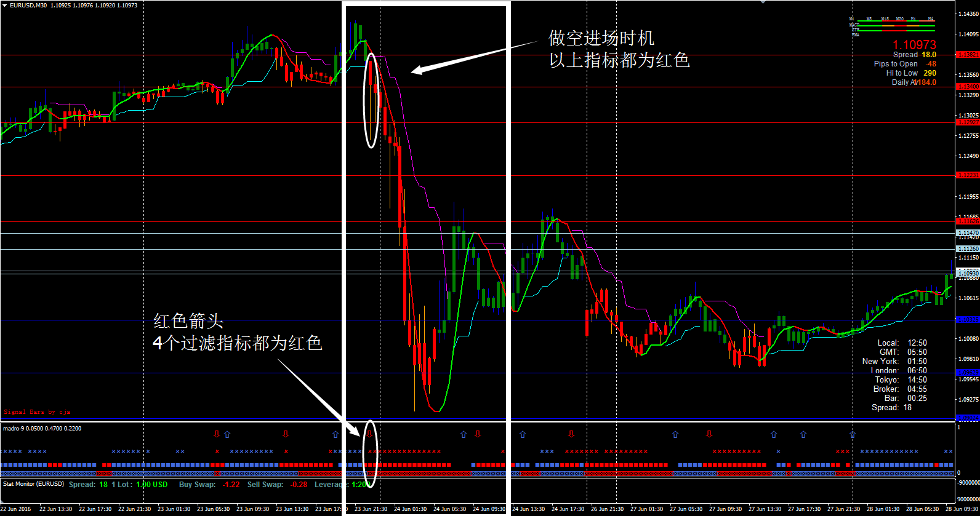980x516 pixels.
Task: Click the red price tag "1.13821"
Action: (x=968, y=55)
